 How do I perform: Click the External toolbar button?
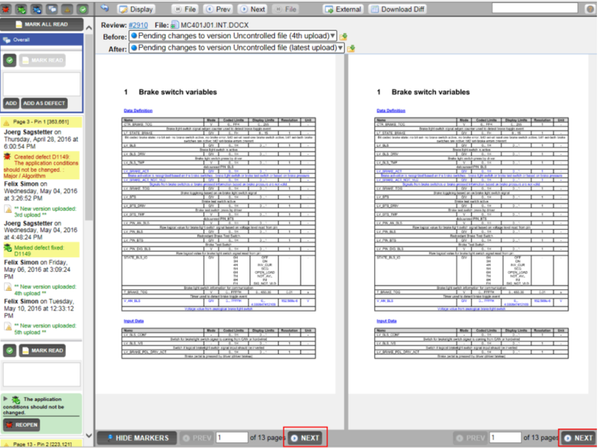tap(343, 7)
